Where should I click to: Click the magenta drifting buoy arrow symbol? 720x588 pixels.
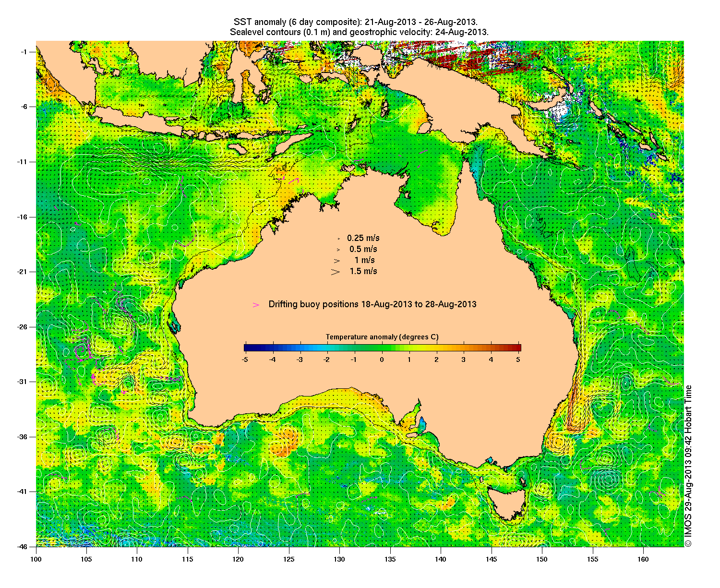pos(256,305)
